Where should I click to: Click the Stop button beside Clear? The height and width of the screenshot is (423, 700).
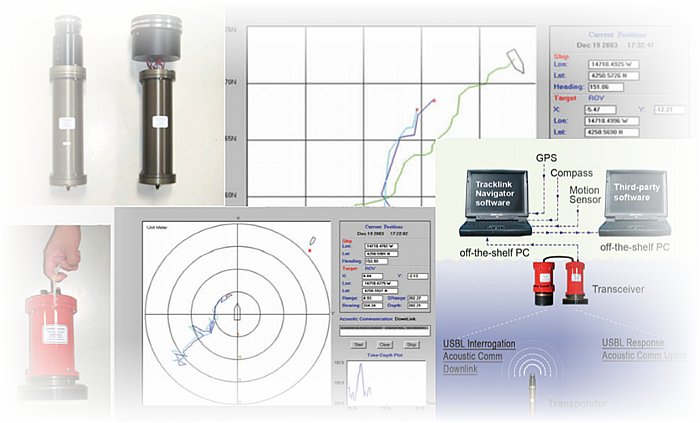pyautogui.click(x=411, y=344)
